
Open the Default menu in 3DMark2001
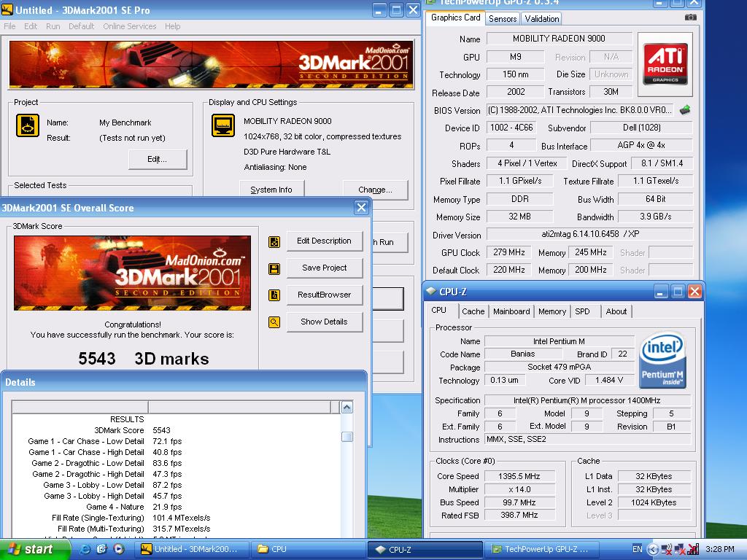(x=82, y=26)
